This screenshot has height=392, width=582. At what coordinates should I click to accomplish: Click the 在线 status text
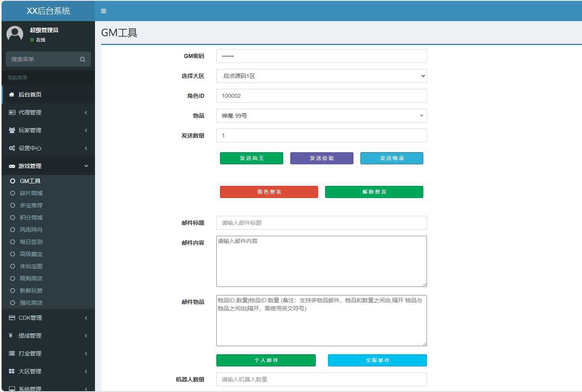pos(41,40)
